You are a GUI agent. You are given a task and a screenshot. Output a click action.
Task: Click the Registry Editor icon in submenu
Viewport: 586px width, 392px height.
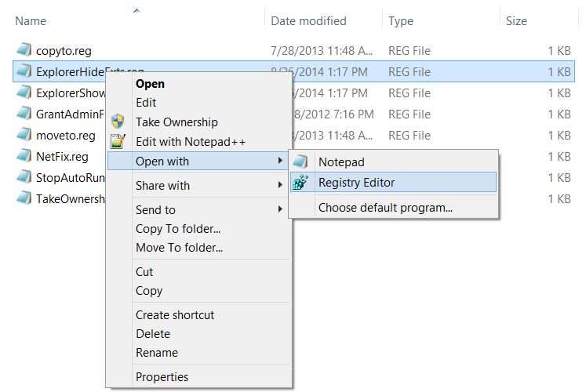point(300,183)
